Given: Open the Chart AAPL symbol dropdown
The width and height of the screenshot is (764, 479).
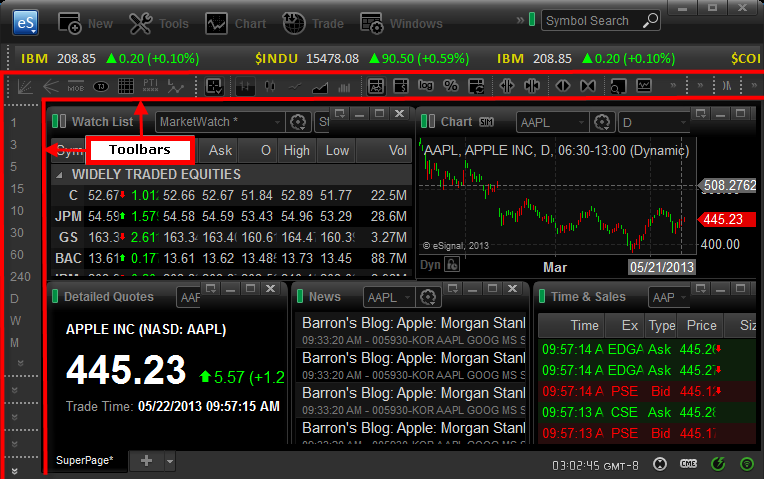Looking at the screenshot, I should tap(581, 122).
